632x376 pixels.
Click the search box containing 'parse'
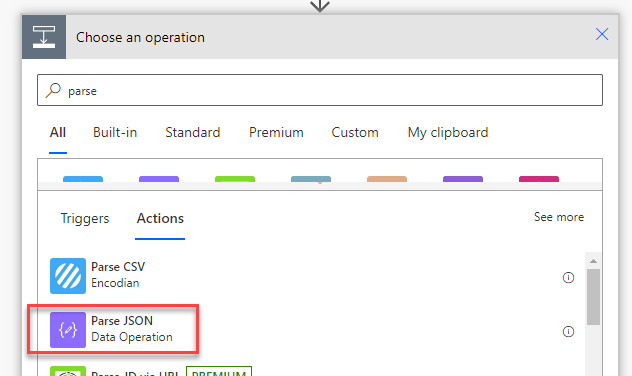point(320,90)
